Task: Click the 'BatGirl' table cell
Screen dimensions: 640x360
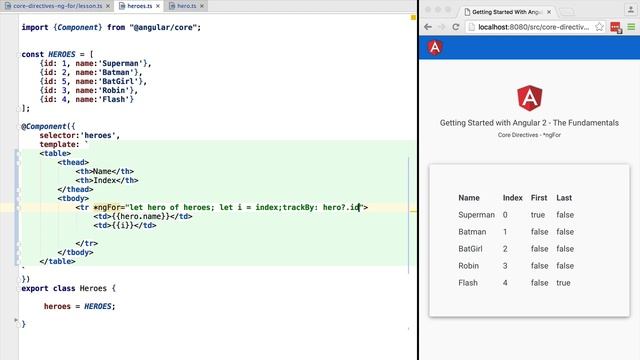Action: pyautogui.click(x=470, y=249)
